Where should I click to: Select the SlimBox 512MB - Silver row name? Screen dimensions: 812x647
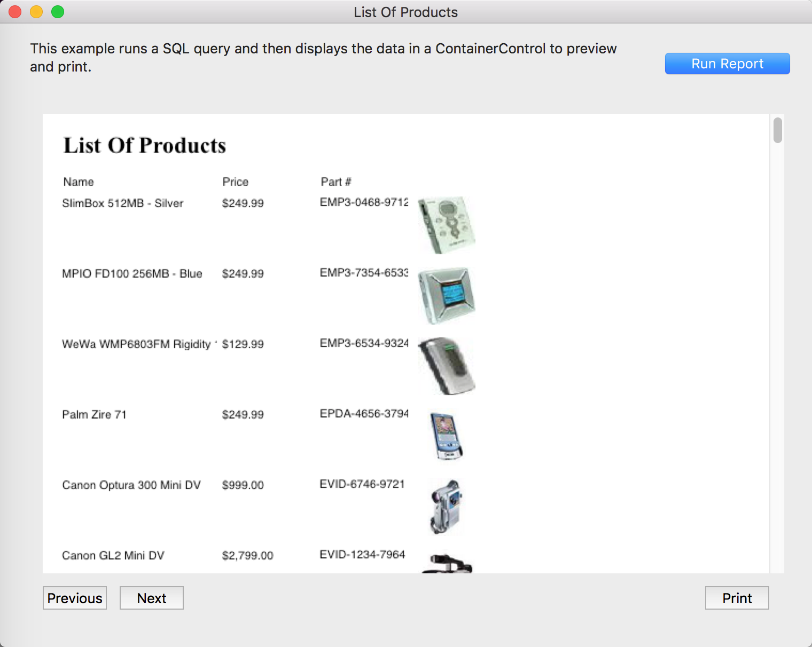123,203
